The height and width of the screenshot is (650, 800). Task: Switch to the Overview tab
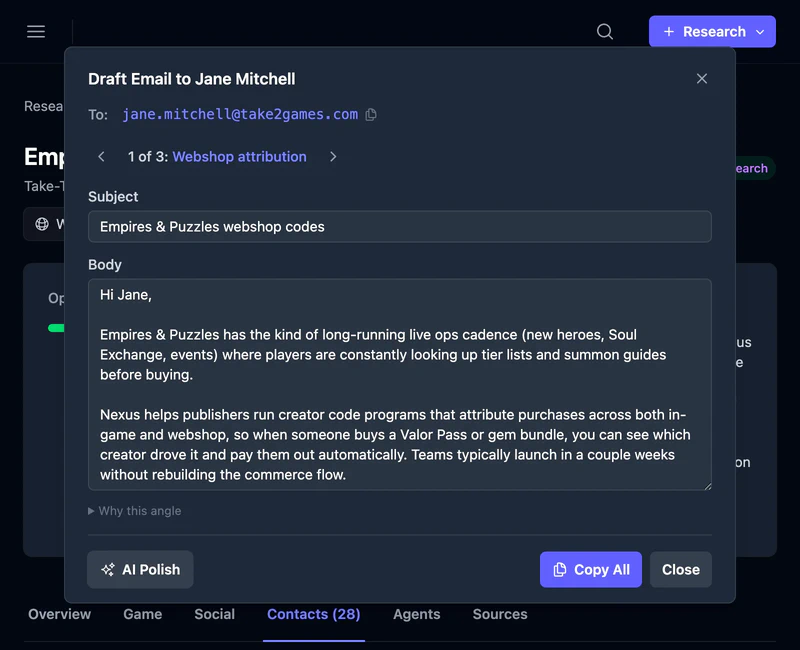pos(59,614)
